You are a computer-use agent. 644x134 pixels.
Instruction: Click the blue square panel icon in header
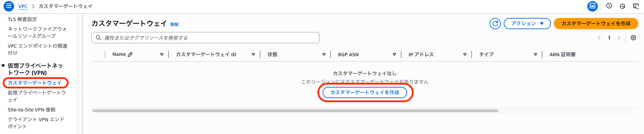(x=593, y=6)
